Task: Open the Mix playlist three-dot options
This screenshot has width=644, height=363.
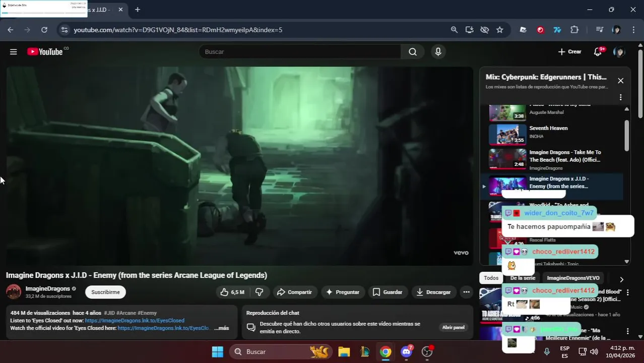Action: pos(620,97)
